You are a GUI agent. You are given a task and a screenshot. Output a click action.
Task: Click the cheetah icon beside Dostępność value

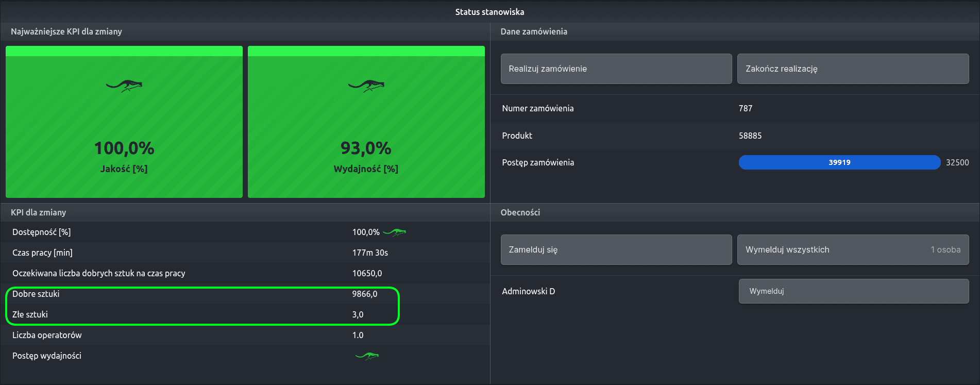(x=395, y=232)
